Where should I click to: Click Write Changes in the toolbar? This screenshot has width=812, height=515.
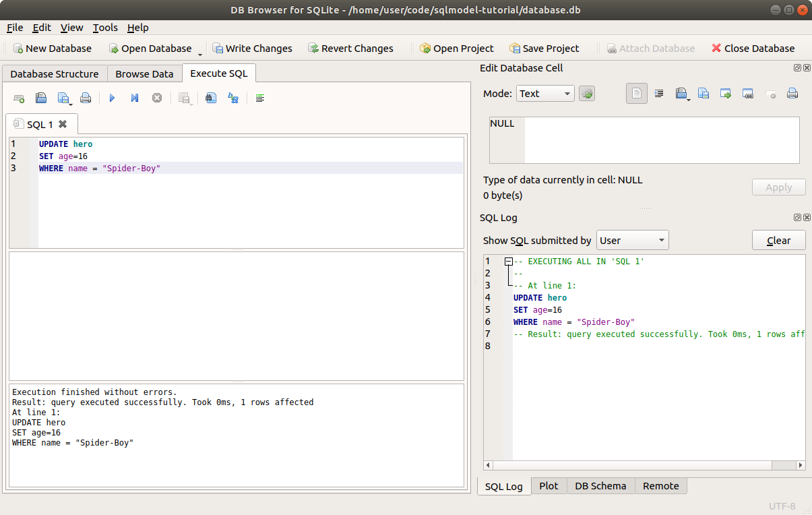point(252,49)
